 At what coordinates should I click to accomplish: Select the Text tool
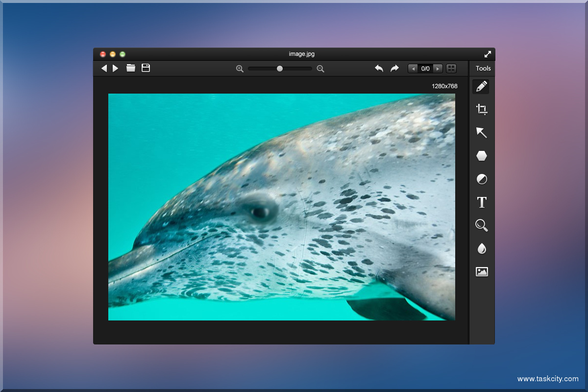tap(482, 202)
